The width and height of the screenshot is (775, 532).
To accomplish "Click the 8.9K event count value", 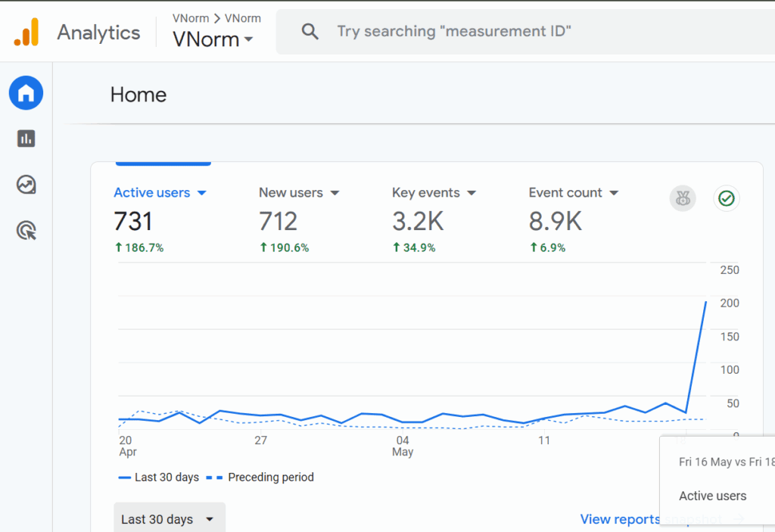I will click(555, 221).
